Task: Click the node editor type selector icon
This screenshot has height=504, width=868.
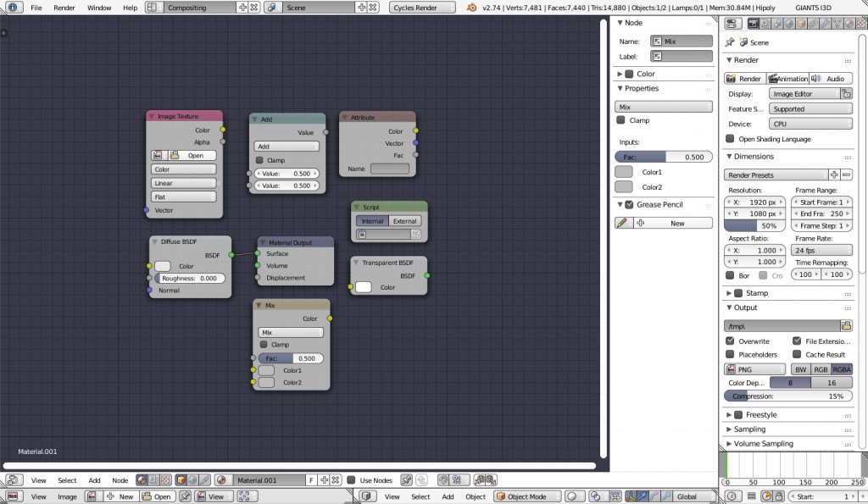Action: [14, 479]
